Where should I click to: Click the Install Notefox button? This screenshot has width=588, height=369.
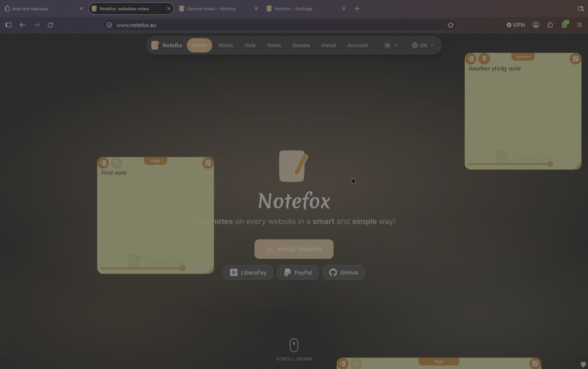tap(294, 249)
